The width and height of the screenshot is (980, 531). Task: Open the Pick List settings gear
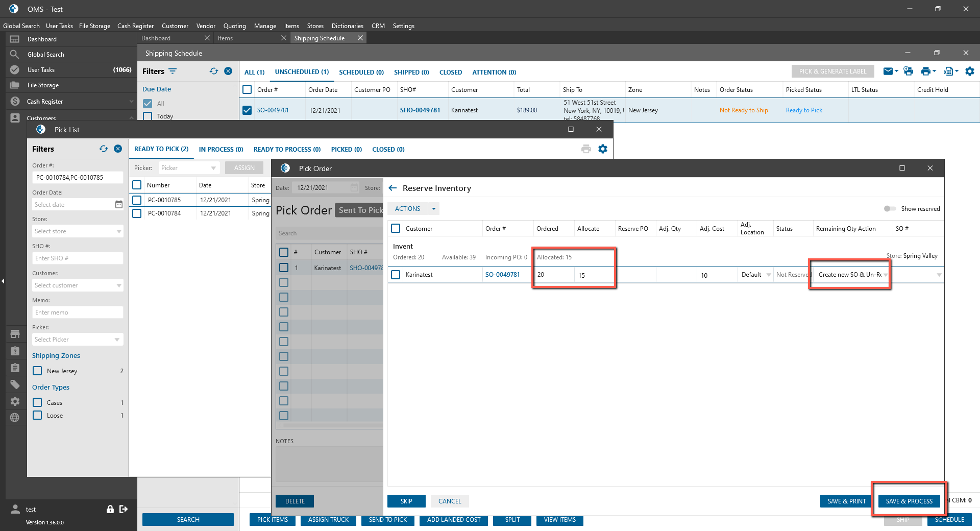point(603,149)
